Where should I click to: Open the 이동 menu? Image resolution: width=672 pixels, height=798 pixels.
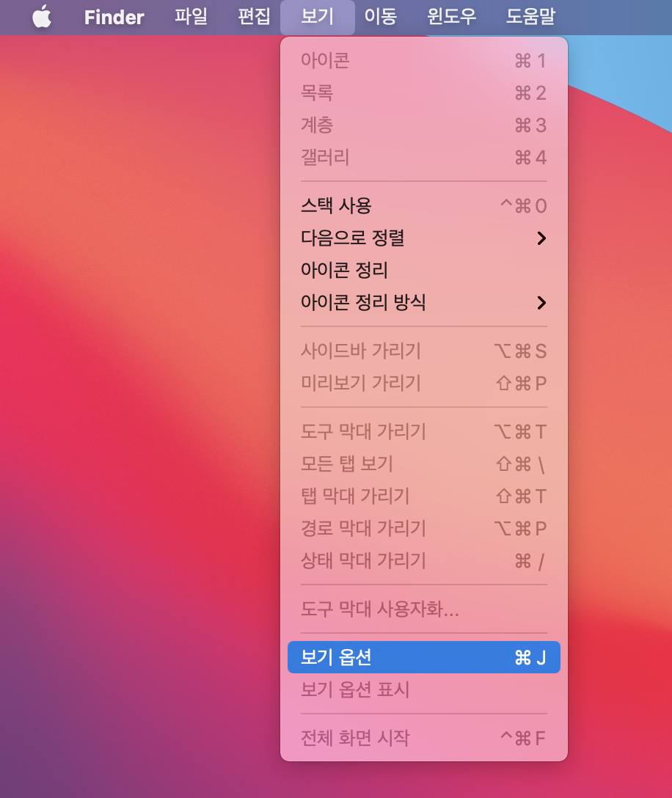point(380,17)
